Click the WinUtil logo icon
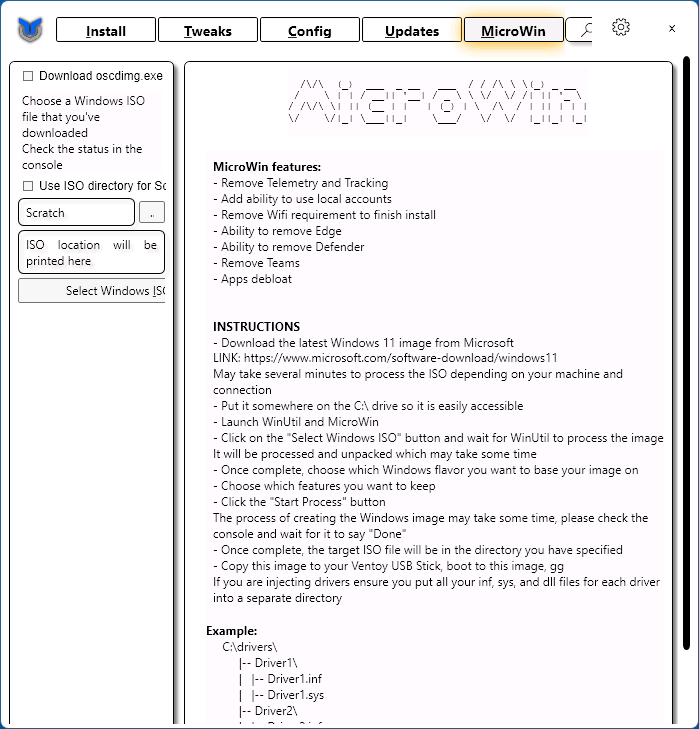 coord(30,29)
